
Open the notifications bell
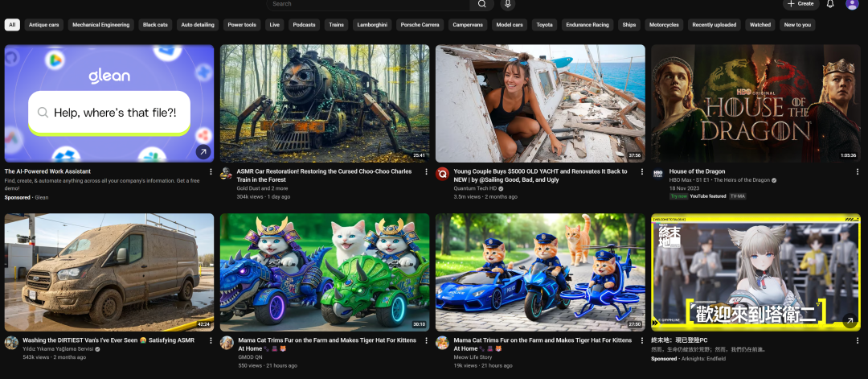click(830, 4)
